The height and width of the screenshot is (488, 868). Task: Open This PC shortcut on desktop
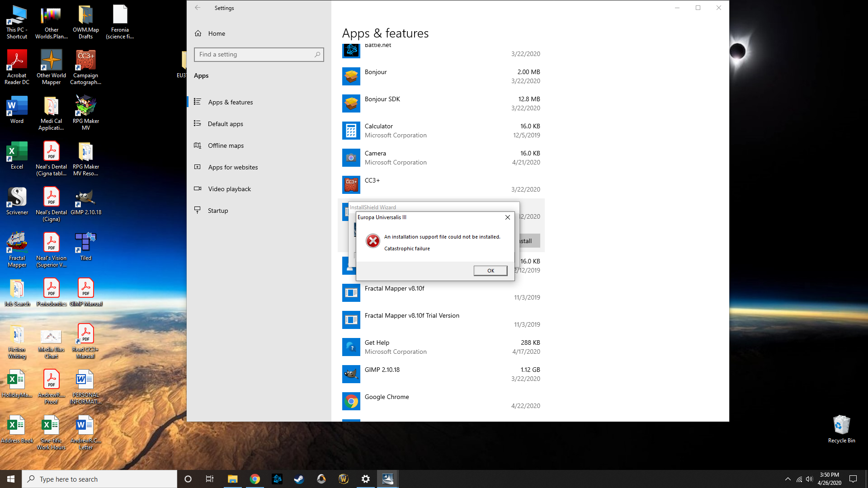17,21
